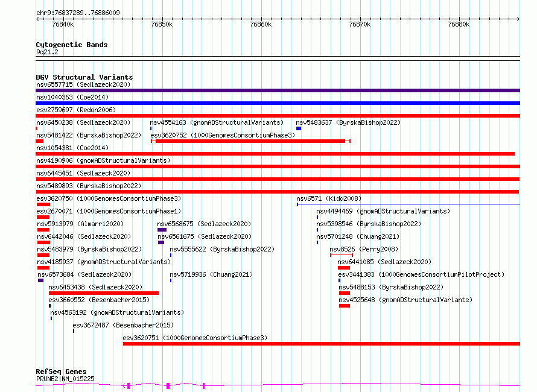The height and width of the screenshot is (392, 537).
Task: Click the 76850k ruler position label
Action: [162, 24]
